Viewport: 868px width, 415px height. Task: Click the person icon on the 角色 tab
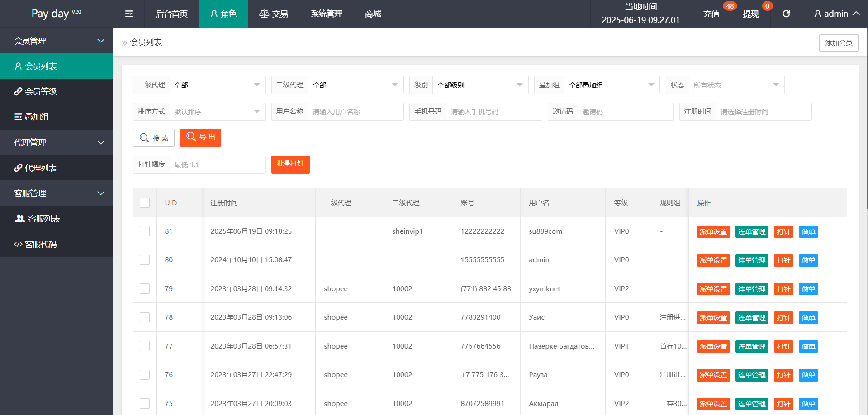click(x=214, y=14)
